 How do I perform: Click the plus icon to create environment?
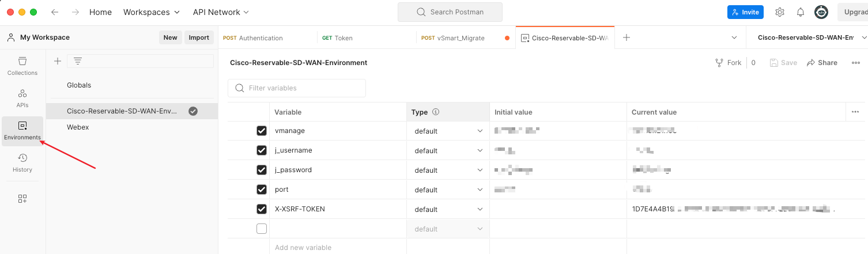pyautogui.click(x=58, y=61)
